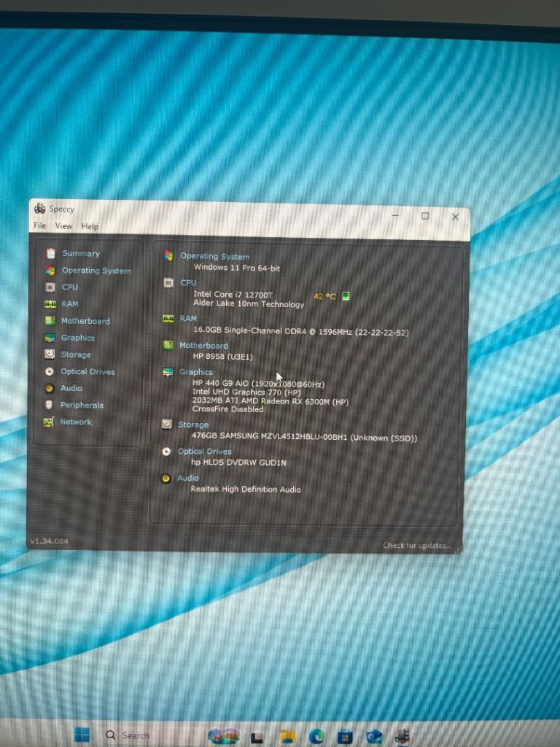Click the Speccy icon on the taskbar
The height and width of the screenshot is (747, 560).
tap(402, 737)
